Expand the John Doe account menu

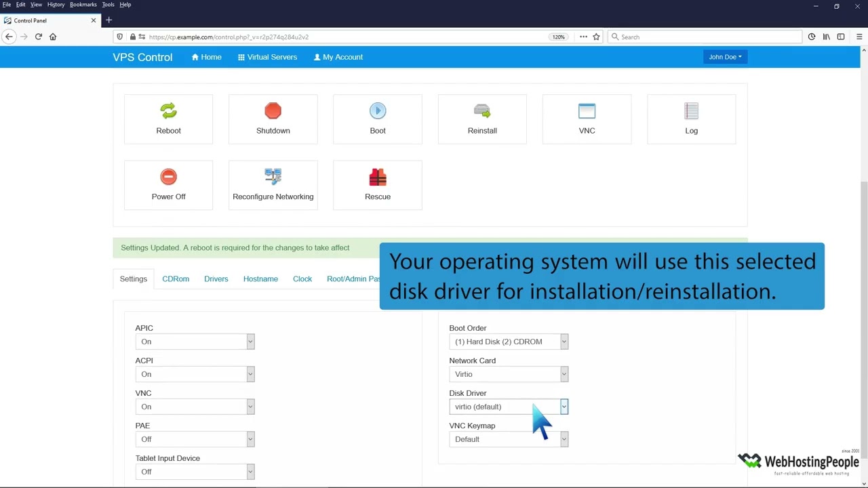(725, 57)
